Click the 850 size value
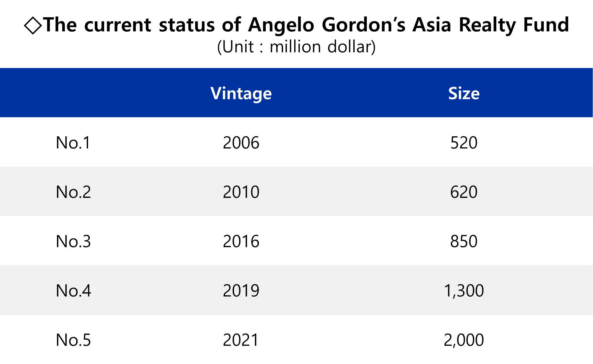 click(x=464, y=241)
